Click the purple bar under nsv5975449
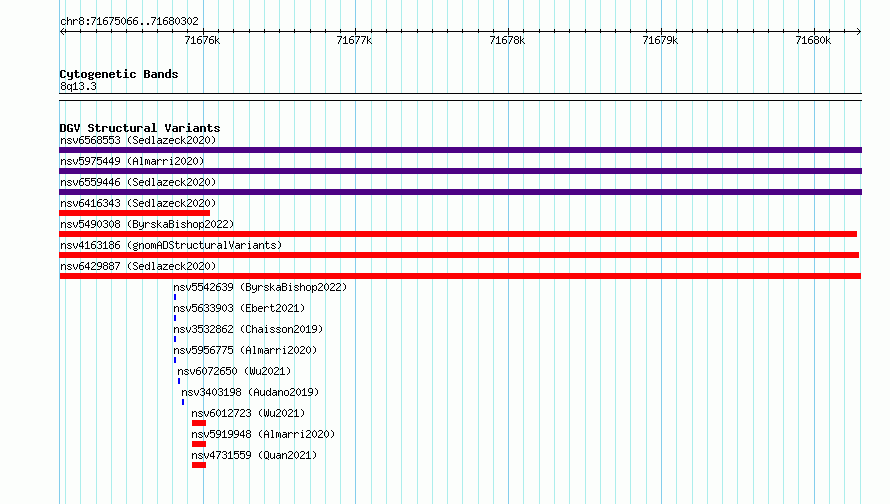 click(460, 171)
